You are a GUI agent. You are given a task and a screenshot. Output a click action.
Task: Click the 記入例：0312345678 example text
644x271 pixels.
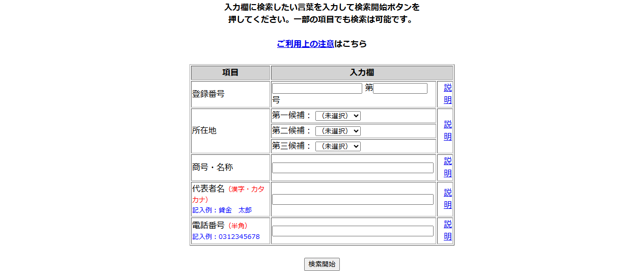pyautogui.click(x=226, y=236)
